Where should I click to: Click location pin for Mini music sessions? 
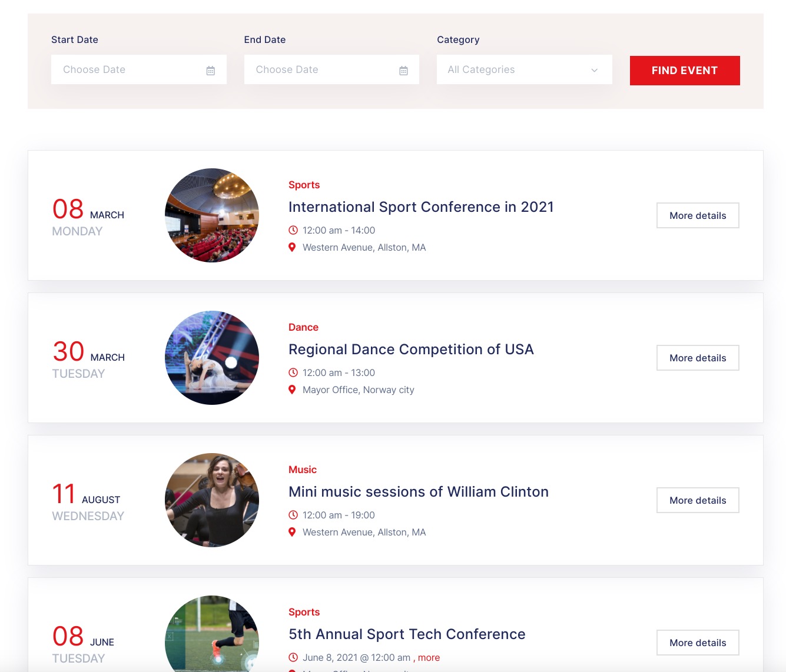click(x=292, y=532)
